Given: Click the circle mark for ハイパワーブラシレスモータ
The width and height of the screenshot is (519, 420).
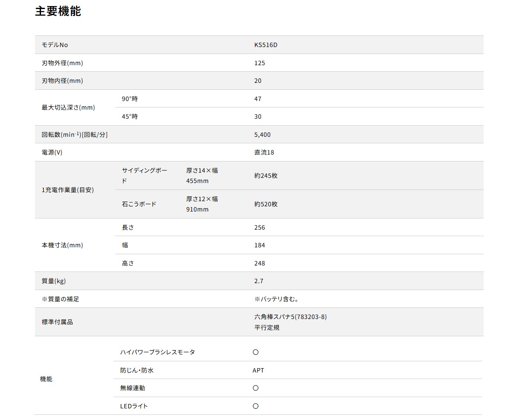Looking at the screenshot, I should click(x=255, y=352).
